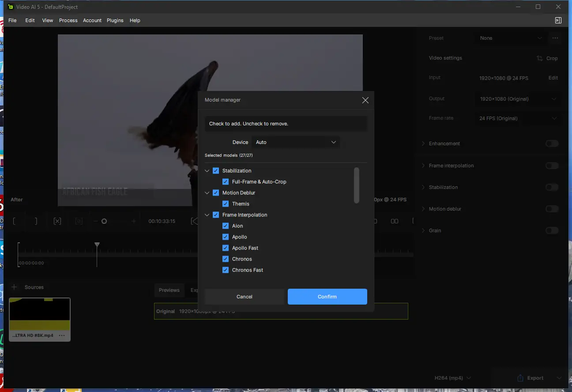The image size is (572, 392).
Task: Set trim start with left bracket icon
Action: click(15, 221)
